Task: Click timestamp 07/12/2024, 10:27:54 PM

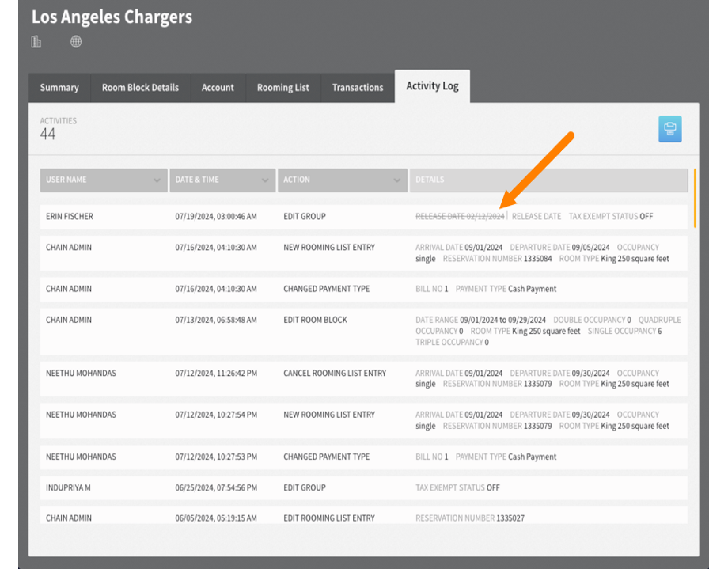Action: tap(216, 415)
